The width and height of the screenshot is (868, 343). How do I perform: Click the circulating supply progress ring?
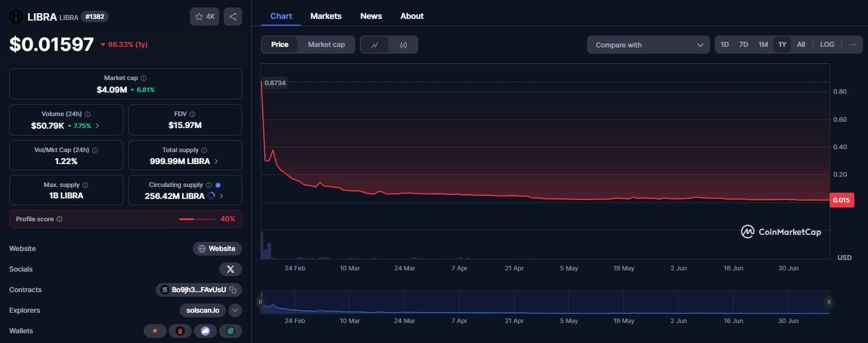pyautogui.click(x=212, y=196)
